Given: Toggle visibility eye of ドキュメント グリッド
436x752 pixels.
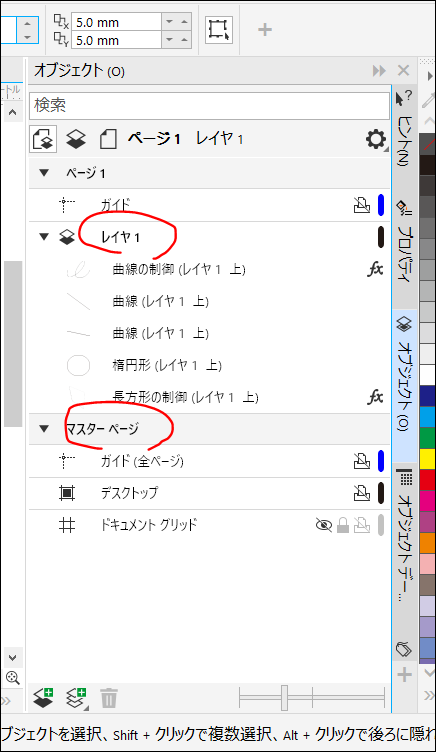Looking at the screenshot, I should (x=324, y=525).
